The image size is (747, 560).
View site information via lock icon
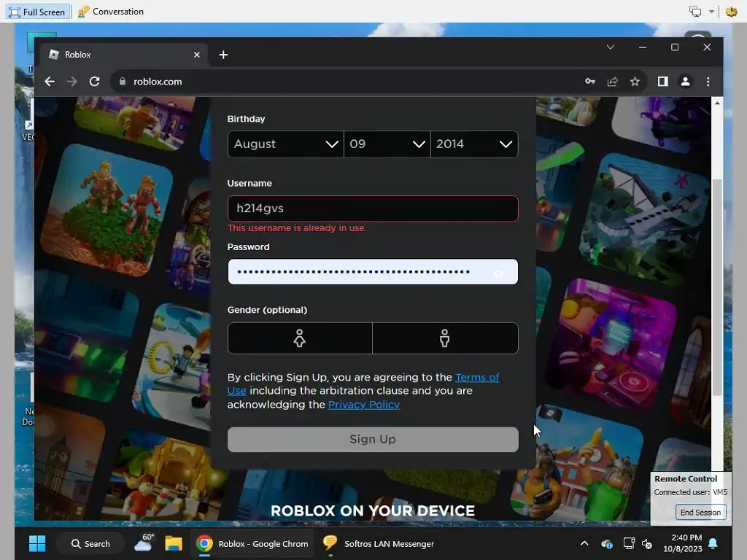click(x=123, y=82)
